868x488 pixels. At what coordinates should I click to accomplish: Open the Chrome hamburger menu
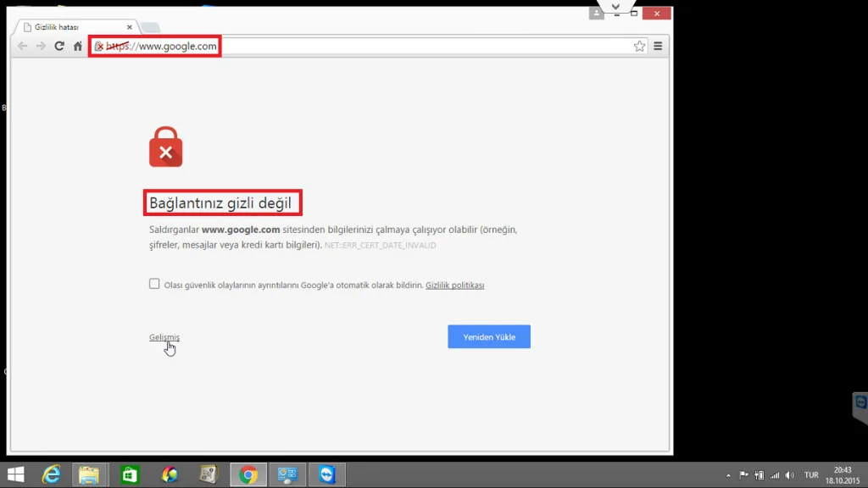[658, 46]
